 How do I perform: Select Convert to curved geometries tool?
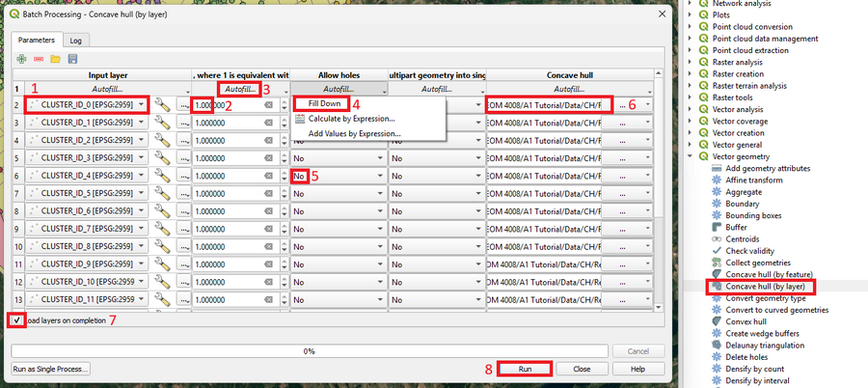tap(771, 309)
